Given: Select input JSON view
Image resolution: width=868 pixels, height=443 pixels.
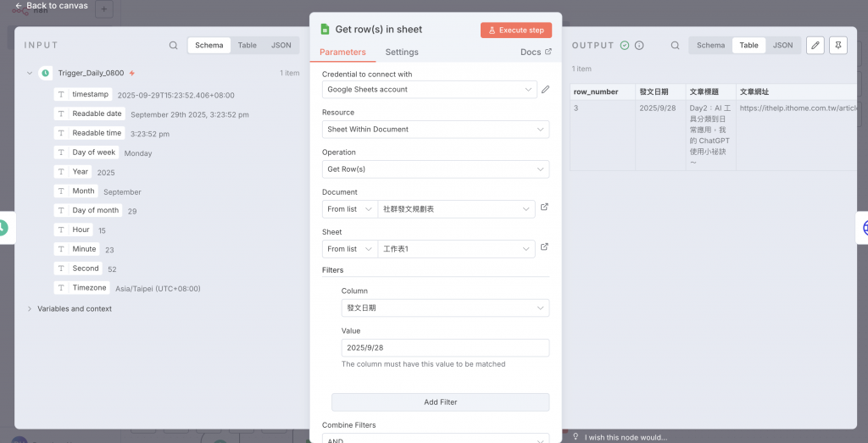Looking at the screenshot, I should point(281,46).
